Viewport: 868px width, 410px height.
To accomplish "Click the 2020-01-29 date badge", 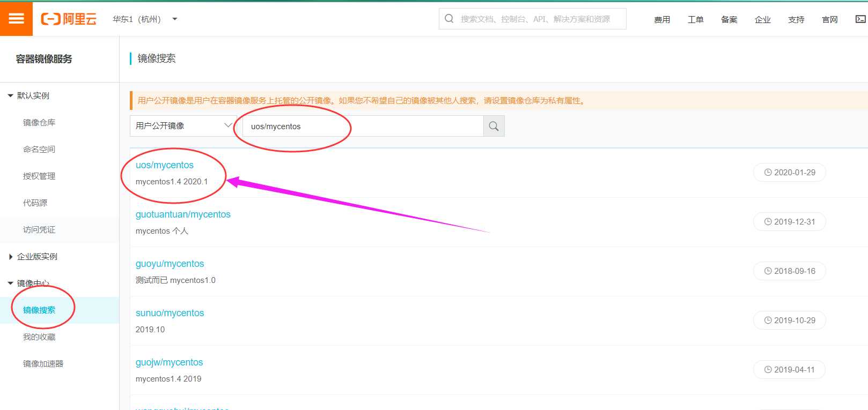I will coord(789,173).
